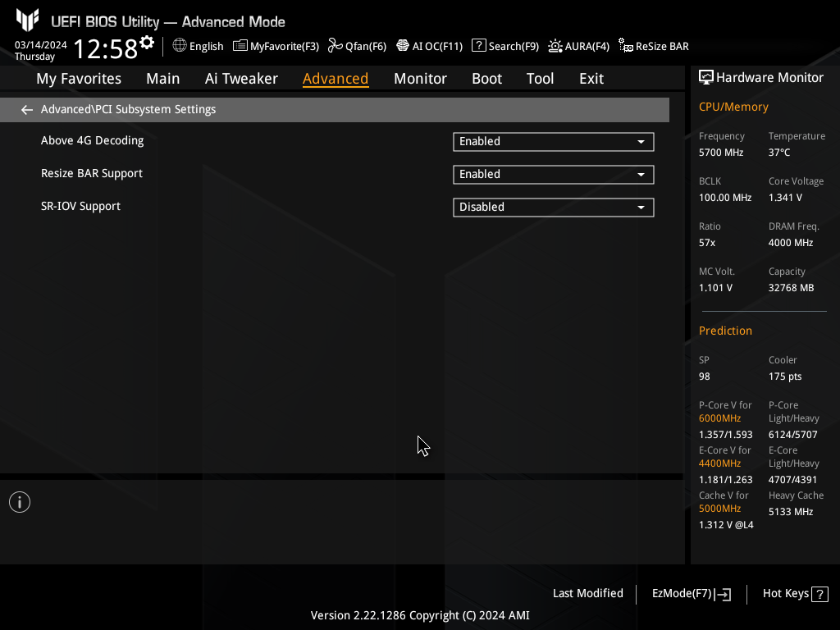840x630 pixels.
Task: Select the Advanced tab
Action: tap(336, 79)
